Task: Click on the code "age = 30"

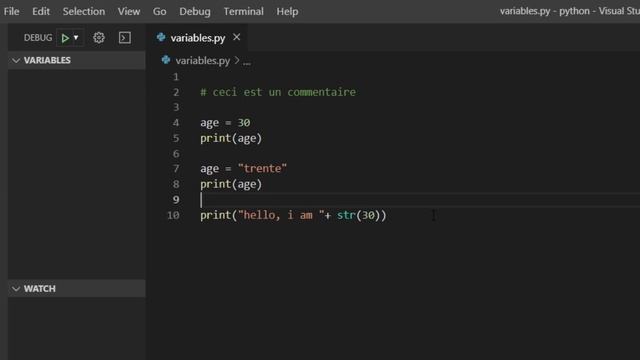Action: (x=225, y=123)
